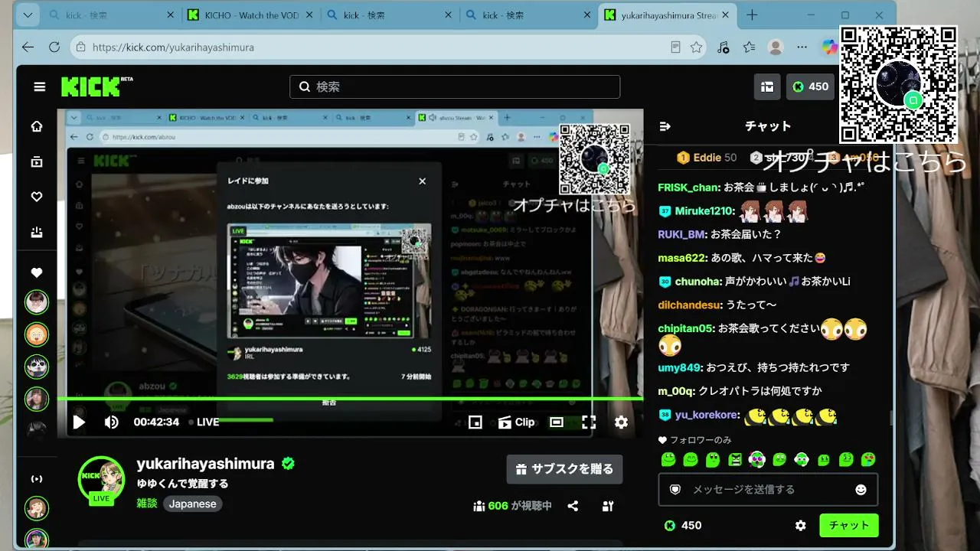Send message with the green チャット button
This screenshot has height=551, width=980.
(x=849, y=526)
